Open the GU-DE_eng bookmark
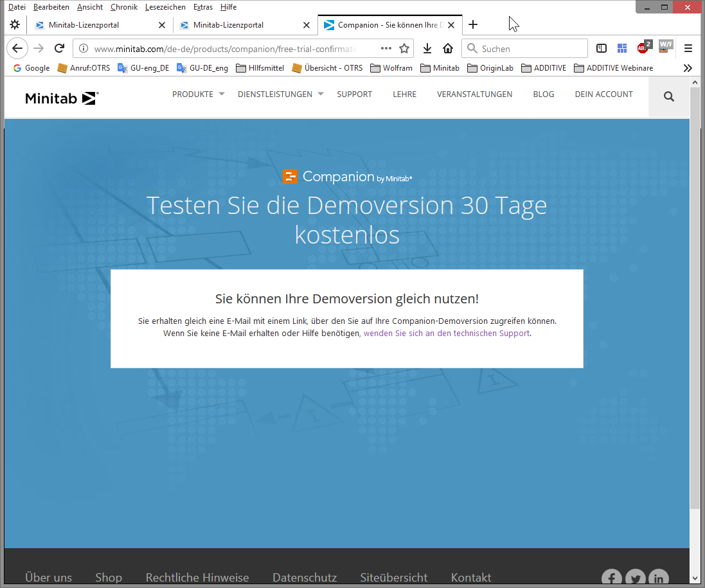The height and width of the screenshot is (588, 705). pyautogui.click(x=202, y=68)
